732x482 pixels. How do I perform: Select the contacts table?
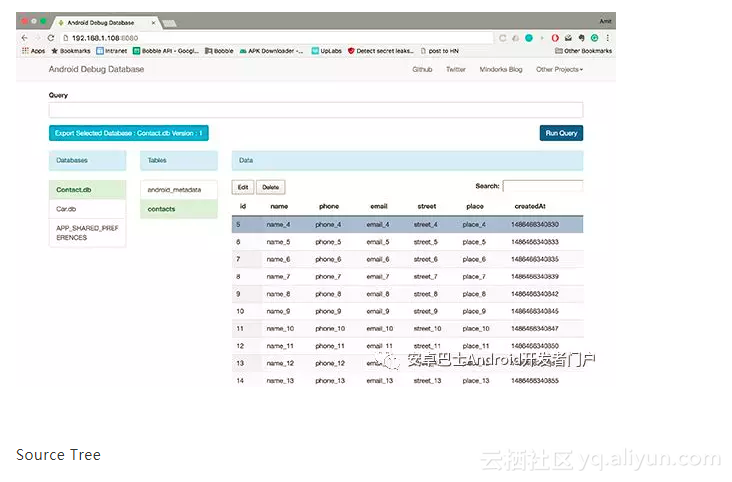click(x=179, y=209)
